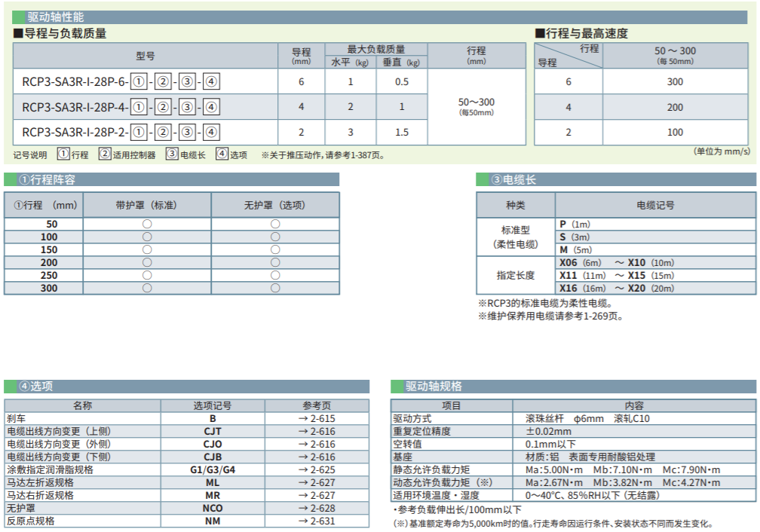The height and width of the screenshot is (532, 760).
Task: Open page reference →2-616 for CJB row
Action: pos(317,457)
